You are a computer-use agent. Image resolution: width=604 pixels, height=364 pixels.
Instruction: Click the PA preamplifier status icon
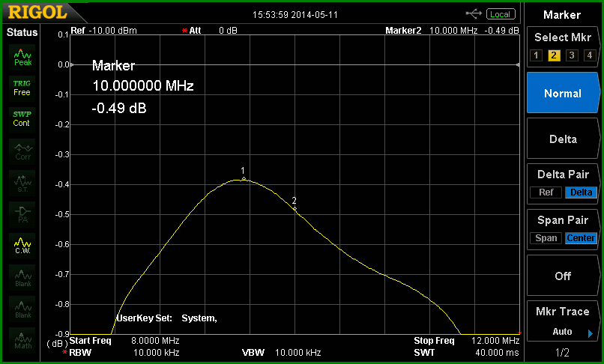pyautogui.click(x=22, y=215)
